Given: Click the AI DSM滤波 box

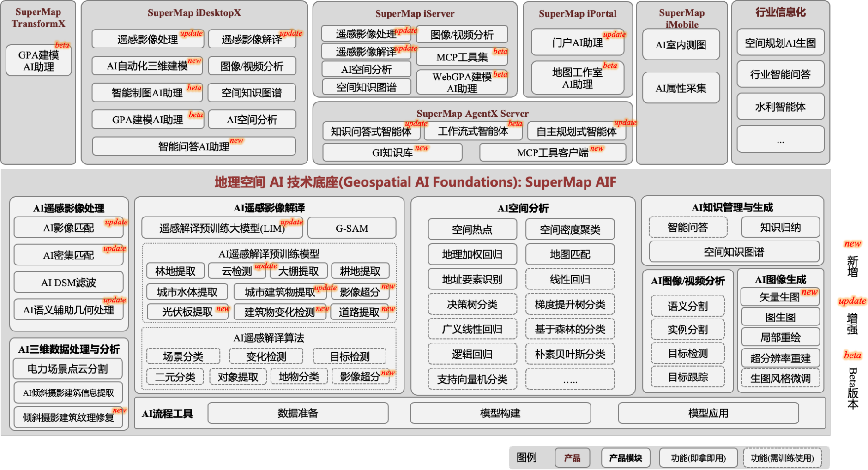Looking at the screenshot, I should pyautogui.click(x=69, y=283).
